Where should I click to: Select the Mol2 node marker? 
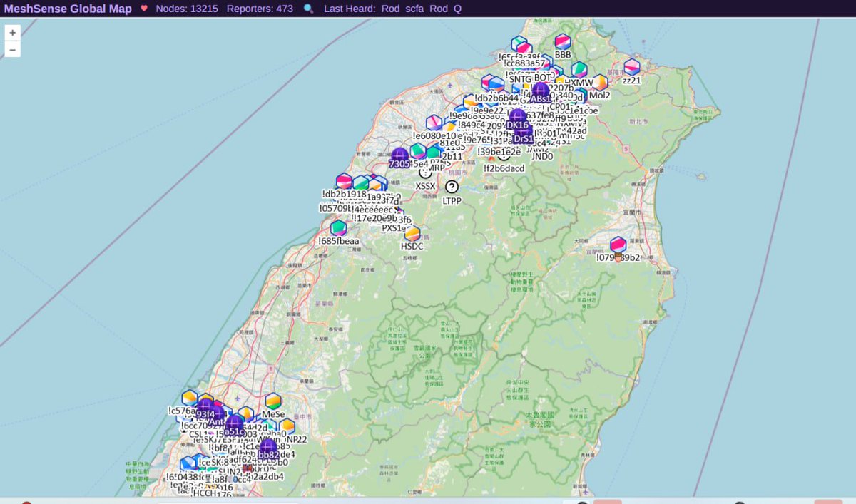[x=600, y=83]
